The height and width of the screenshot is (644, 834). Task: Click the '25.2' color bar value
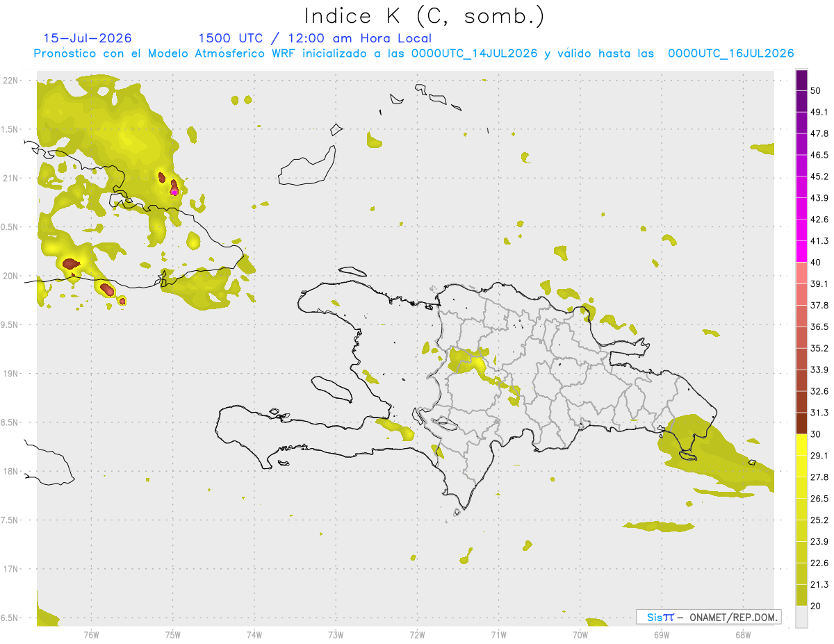pos(819,520)
